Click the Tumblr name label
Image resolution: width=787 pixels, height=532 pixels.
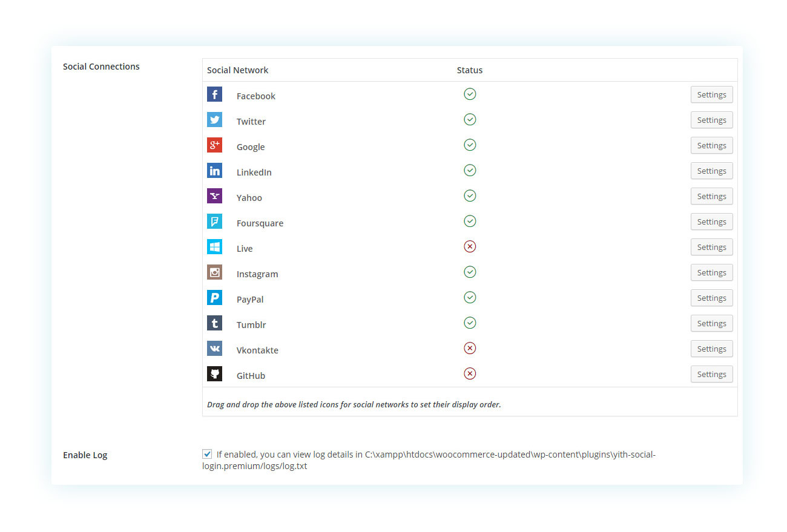pyautogui.click(x=251, y=325)
